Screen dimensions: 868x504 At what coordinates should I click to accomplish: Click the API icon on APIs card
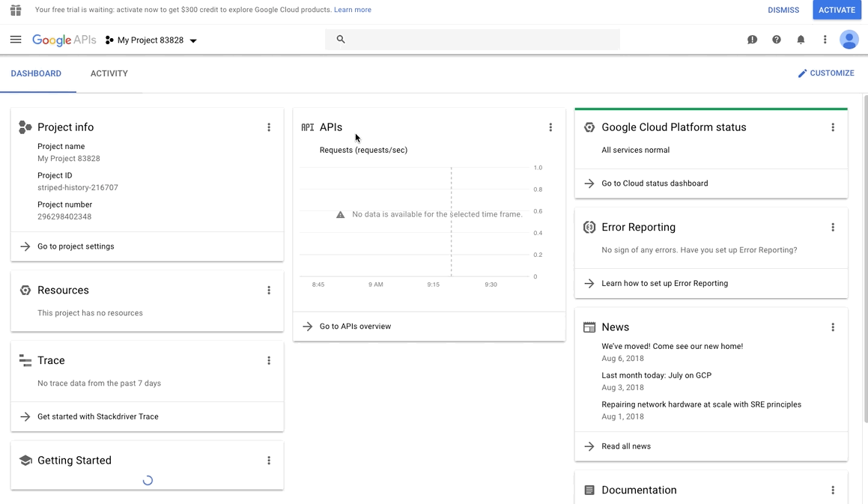(308, 127)
